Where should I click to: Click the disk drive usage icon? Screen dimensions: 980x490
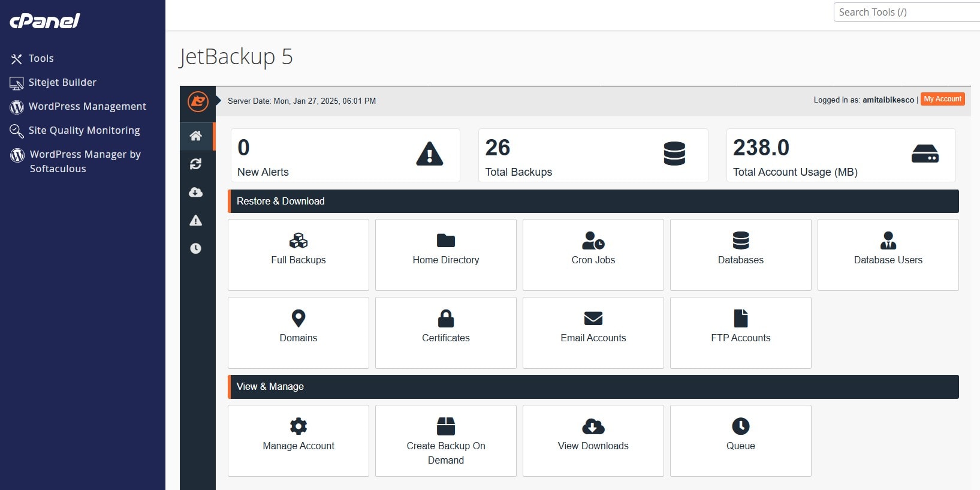[925, 154]
